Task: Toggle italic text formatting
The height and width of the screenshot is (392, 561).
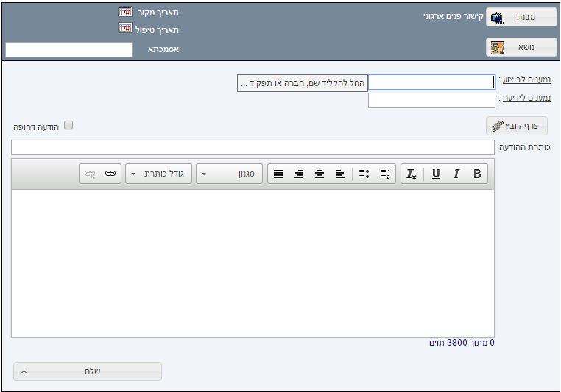Action: (x=456, y=174)
